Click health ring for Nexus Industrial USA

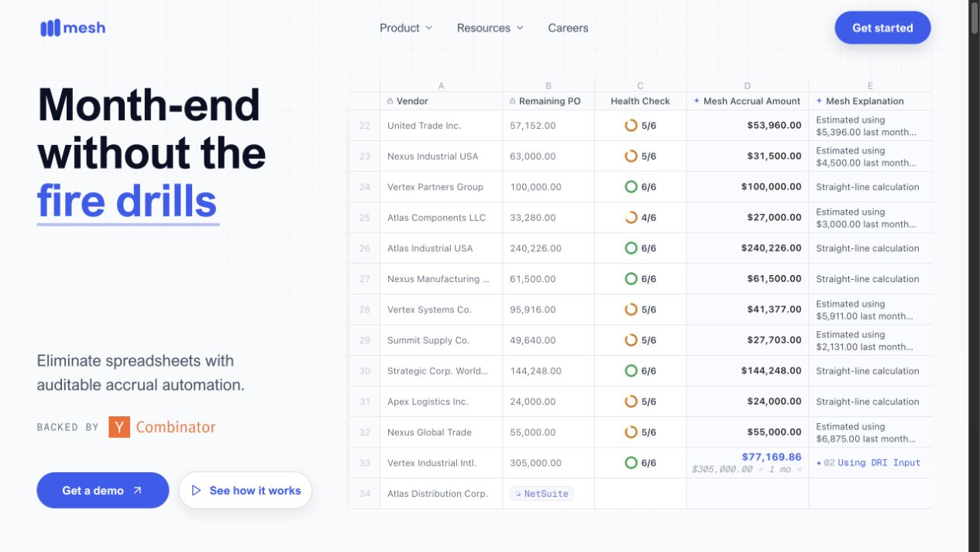(x=631, y=156)
